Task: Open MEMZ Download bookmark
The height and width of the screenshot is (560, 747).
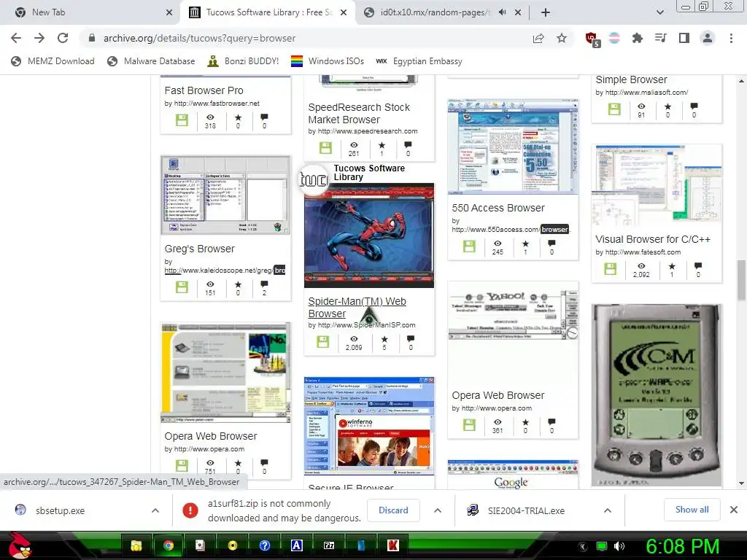Action: (x=53, y=61)
